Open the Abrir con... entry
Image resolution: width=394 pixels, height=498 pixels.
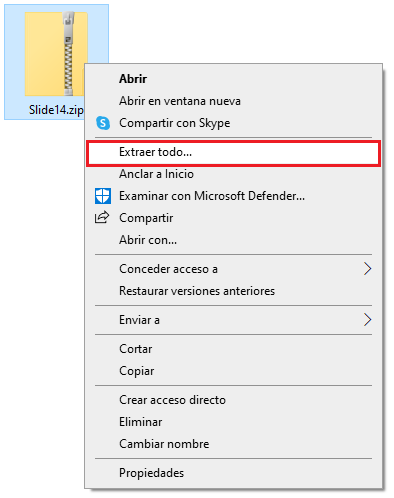point(233,240)
